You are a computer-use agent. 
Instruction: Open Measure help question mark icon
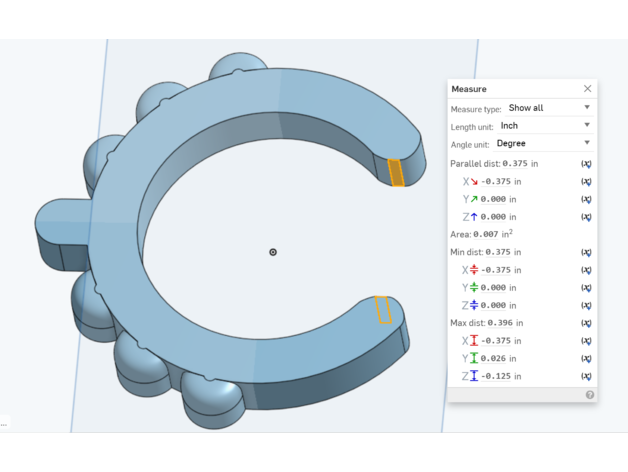589,395
